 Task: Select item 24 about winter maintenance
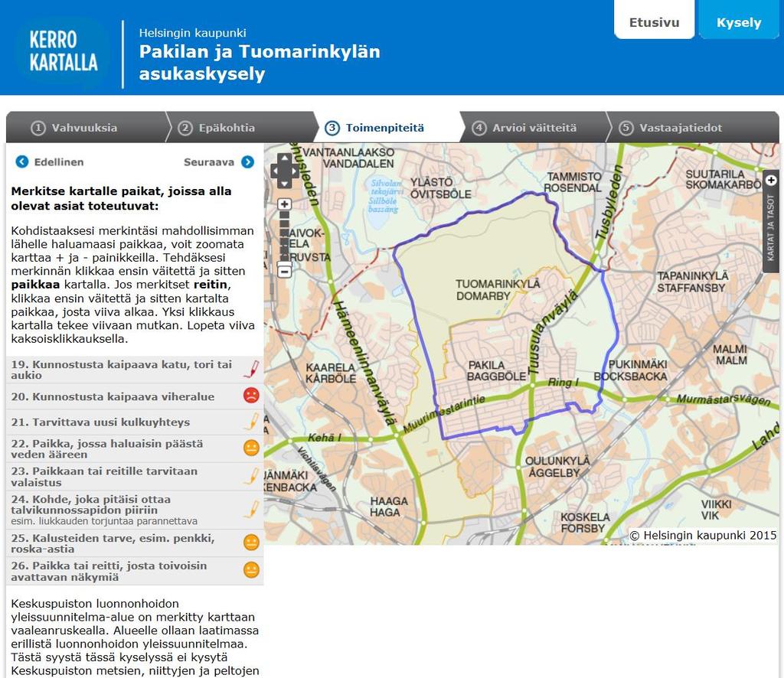point(135,510)
